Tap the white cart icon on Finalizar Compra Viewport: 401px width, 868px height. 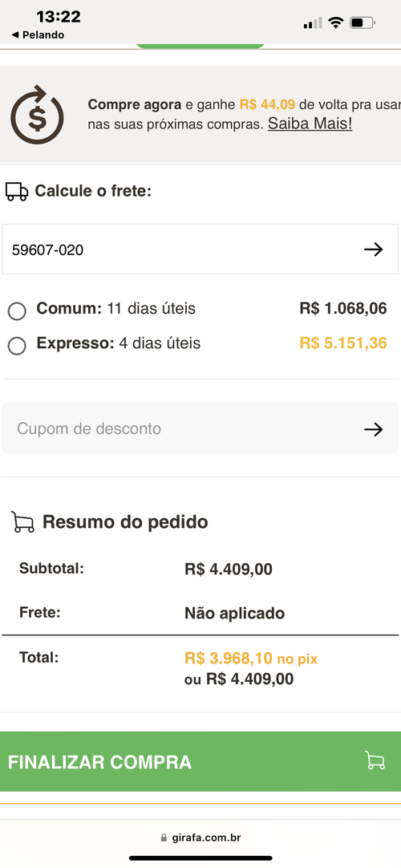point(375,761)
